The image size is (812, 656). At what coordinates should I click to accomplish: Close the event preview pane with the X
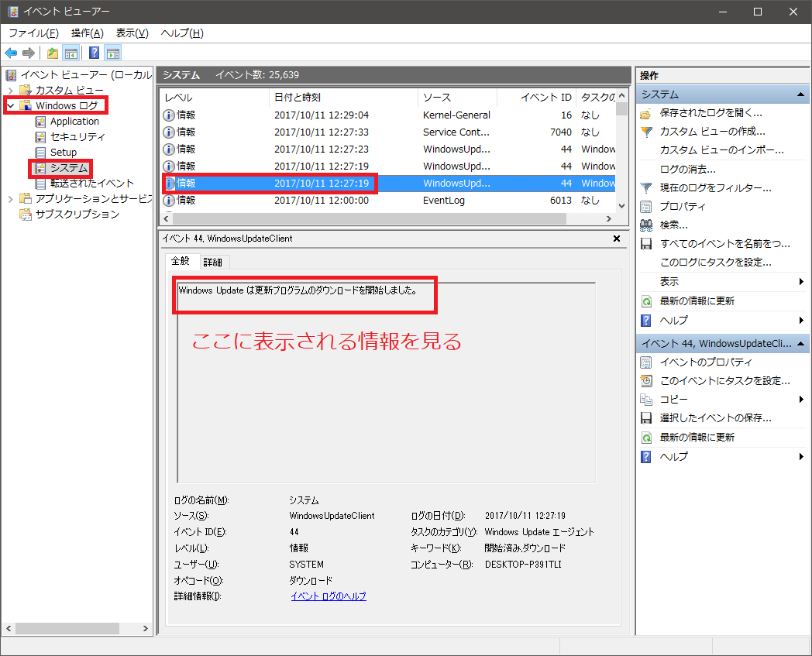coord(616,239)
